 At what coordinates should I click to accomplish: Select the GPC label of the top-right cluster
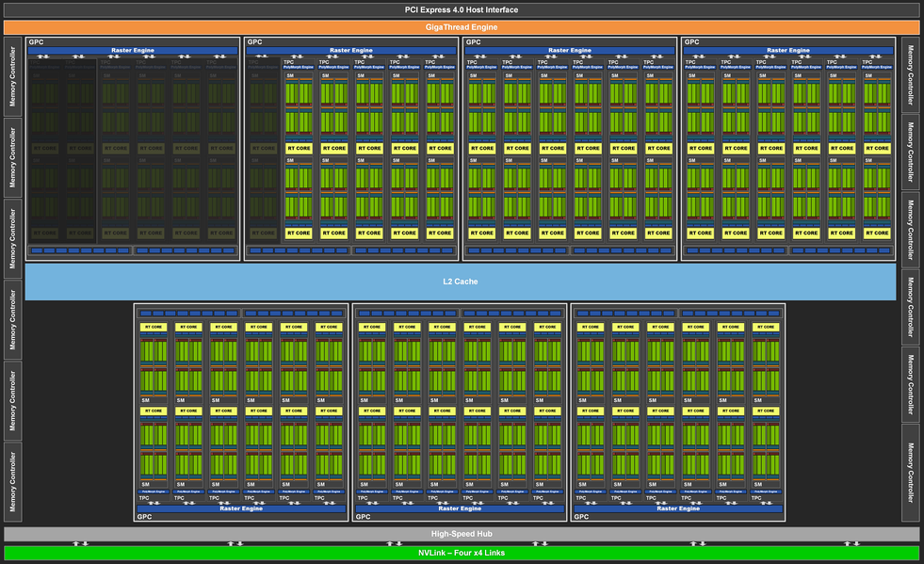tap(692, 42)
